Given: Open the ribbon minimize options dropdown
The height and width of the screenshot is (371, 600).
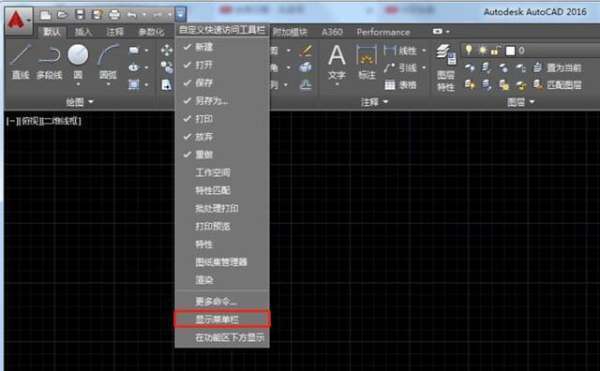Looking at the screenshot, I should 448,32.
